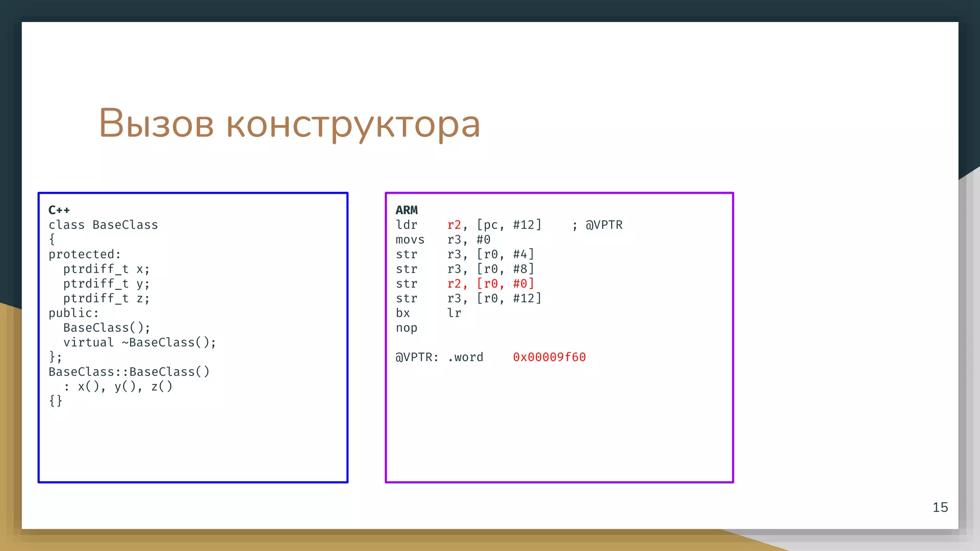This screenshot has height=551, width=980.
Task: Select the "ptrdiff_t y;" declaration
Action: (107, 284)
